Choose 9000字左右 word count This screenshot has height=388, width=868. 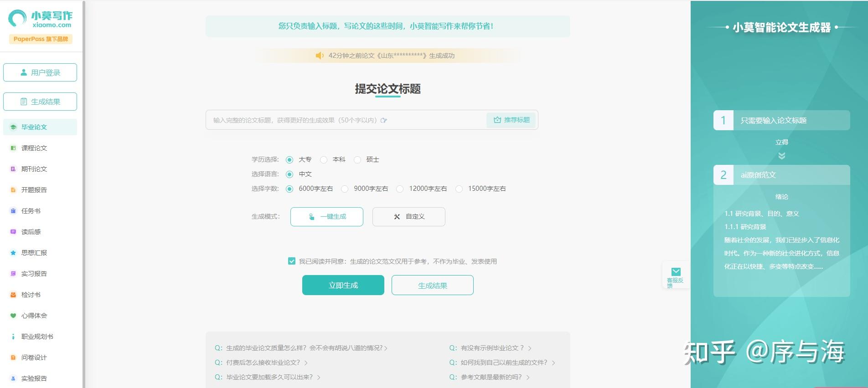point(345,189)
